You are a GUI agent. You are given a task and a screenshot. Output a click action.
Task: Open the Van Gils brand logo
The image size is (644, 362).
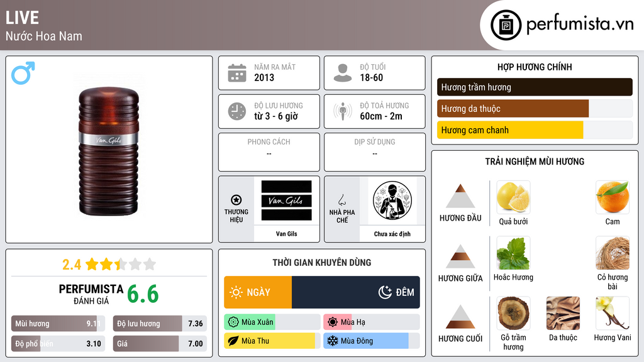tap(286, 200)
